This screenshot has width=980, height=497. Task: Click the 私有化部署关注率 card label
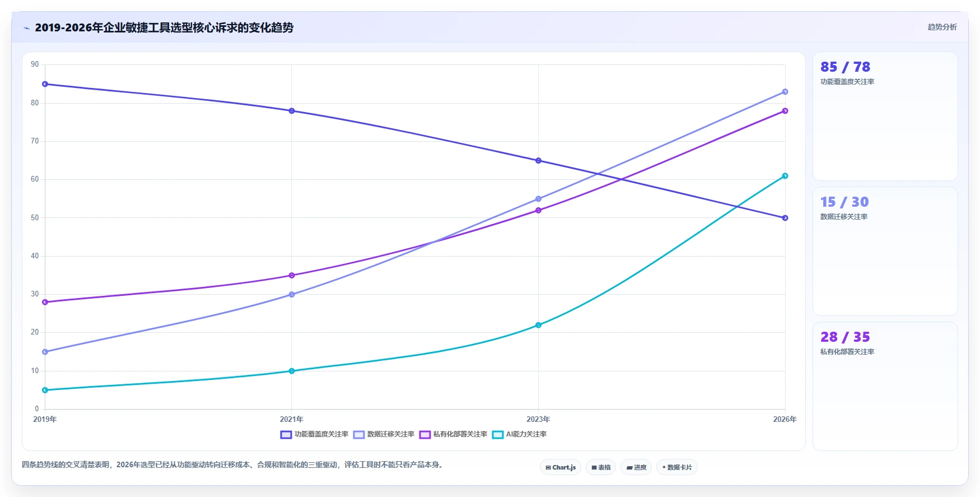847,352
